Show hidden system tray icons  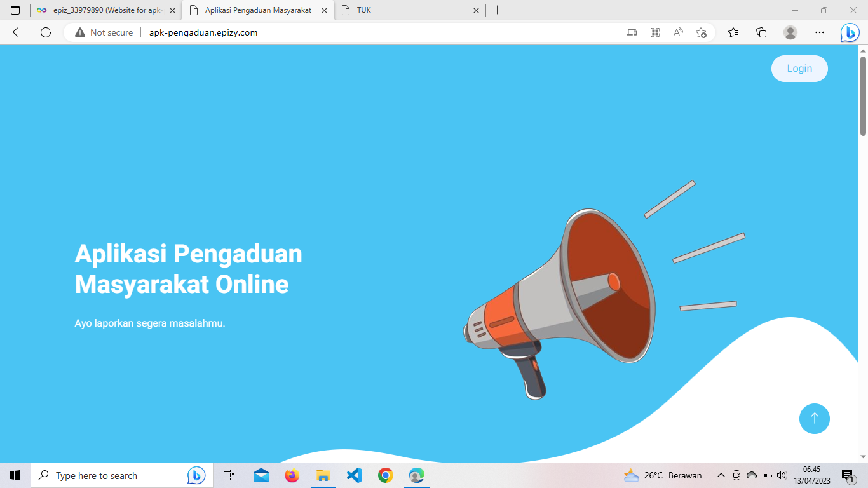coord(721,475)
